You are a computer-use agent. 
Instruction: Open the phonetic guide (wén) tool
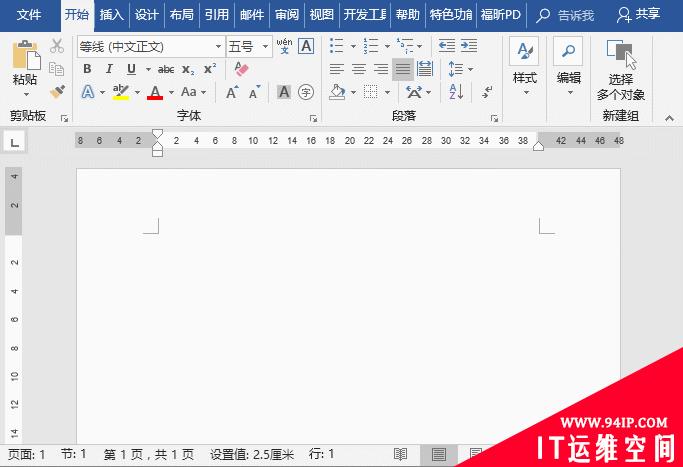[284, 46]
